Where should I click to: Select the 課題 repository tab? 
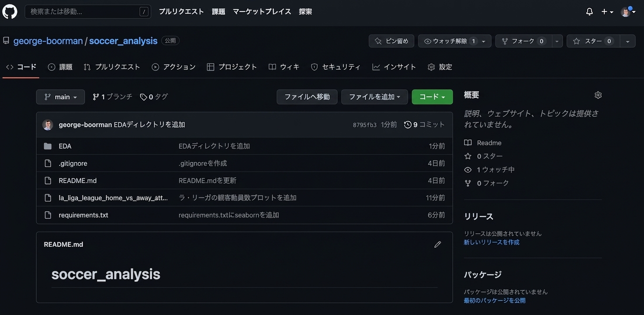(x=60, y=67)
